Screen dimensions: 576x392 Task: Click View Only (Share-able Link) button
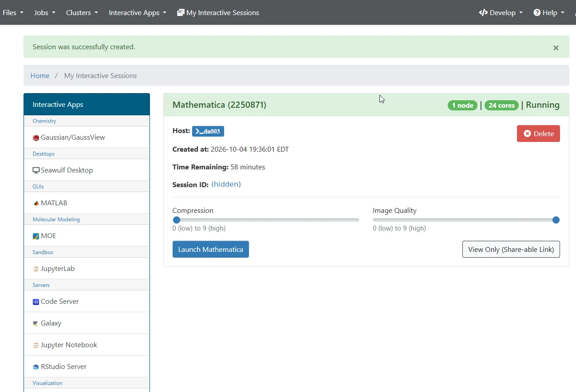click(511, 249)
